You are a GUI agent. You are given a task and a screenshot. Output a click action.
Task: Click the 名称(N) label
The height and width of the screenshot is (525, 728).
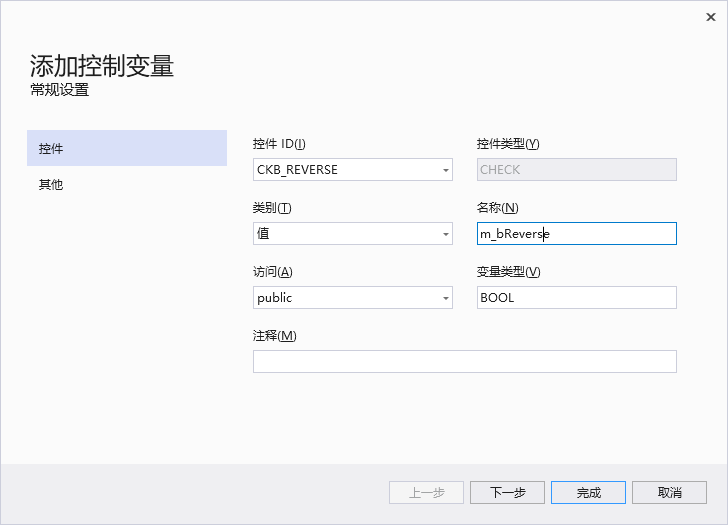click(497, 208)
